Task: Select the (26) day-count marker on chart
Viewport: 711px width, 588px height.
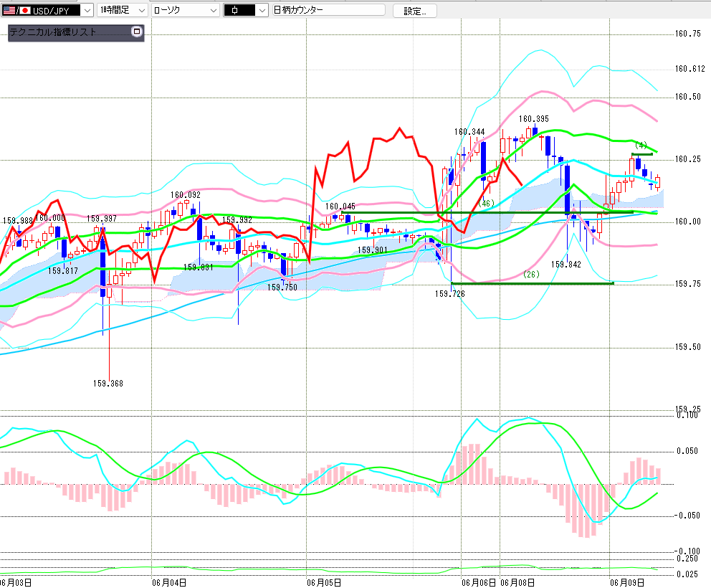Action: (x=531, y=274)
